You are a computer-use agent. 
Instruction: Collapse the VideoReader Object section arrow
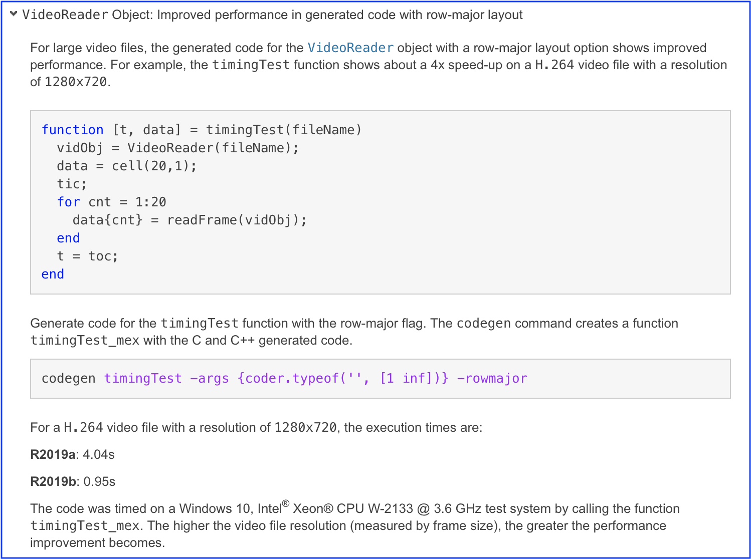(x=14, y=14)
